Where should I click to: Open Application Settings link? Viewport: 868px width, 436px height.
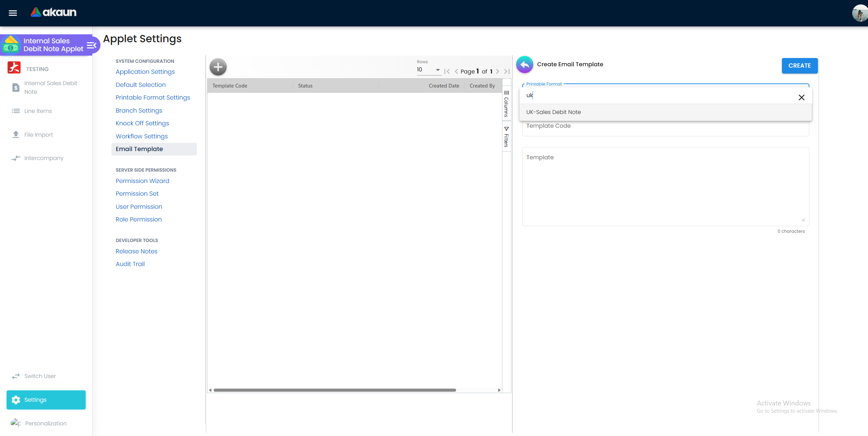click(145, 72)
